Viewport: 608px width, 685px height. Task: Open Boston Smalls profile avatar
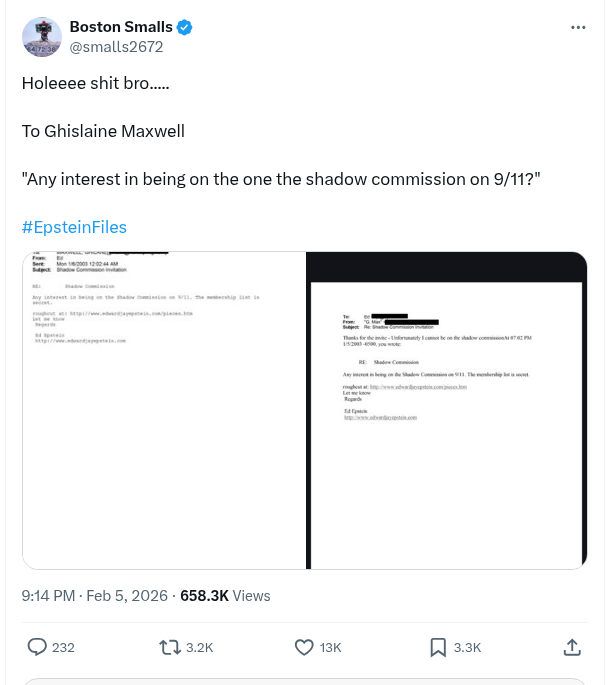pyautogui.click(x=42, y=37)
